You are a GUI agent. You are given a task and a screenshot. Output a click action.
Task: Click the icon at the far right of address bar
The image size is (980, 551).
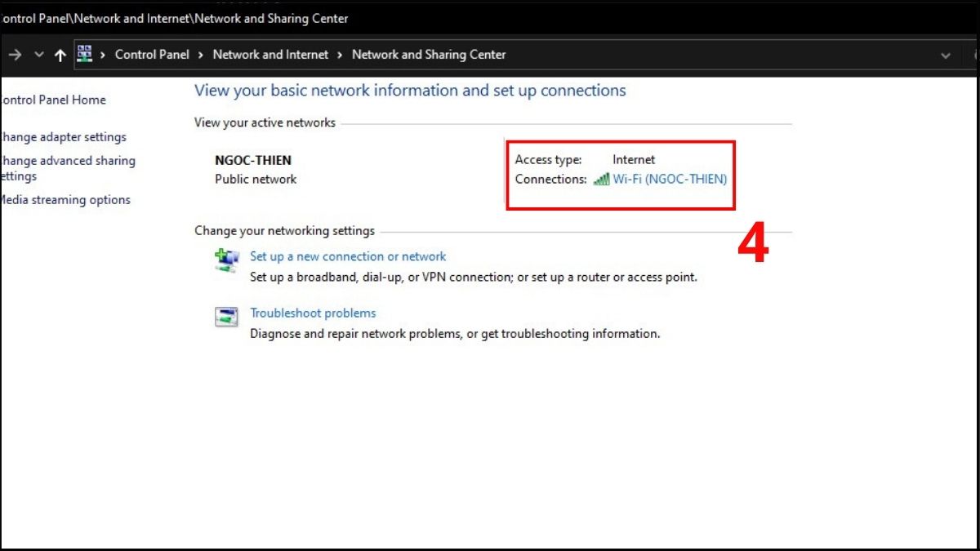pyautogui.click(x=974, y=54)
